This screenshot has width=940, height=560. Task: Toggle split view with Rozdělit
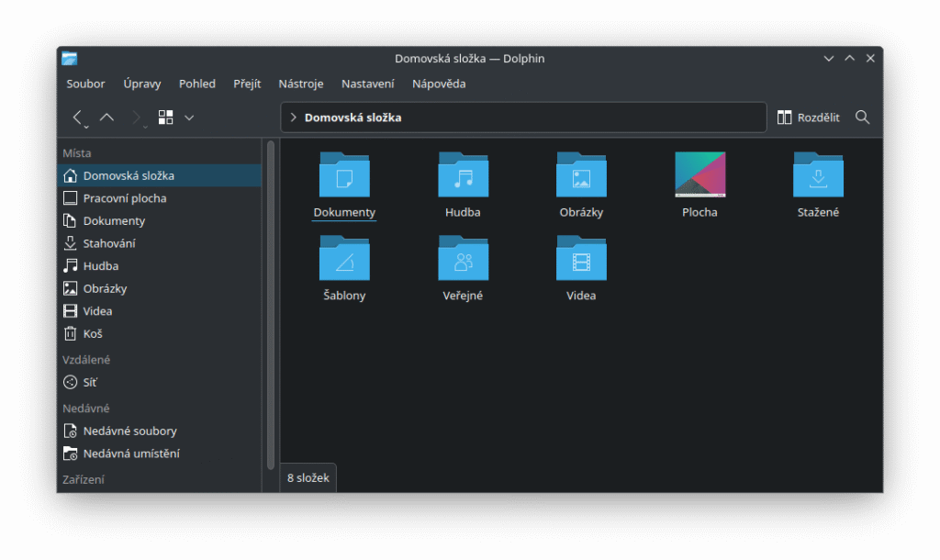(x=808, y=118)
